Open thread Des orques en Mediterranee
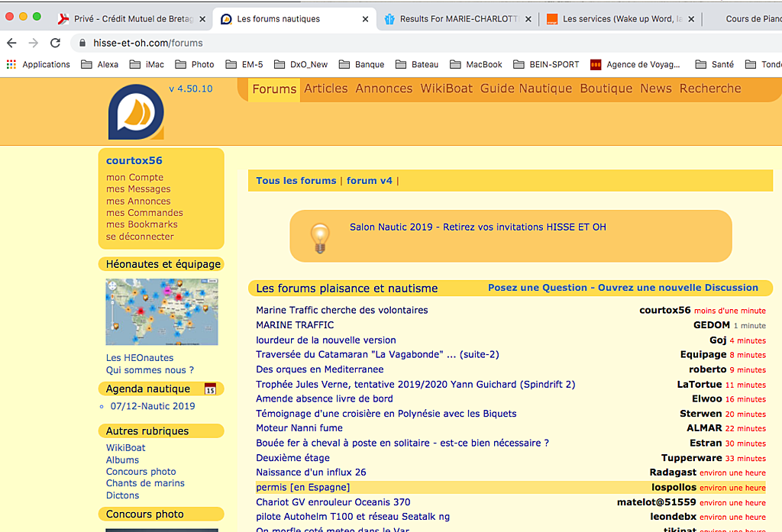782x532 pixels. tap(320, 369)
